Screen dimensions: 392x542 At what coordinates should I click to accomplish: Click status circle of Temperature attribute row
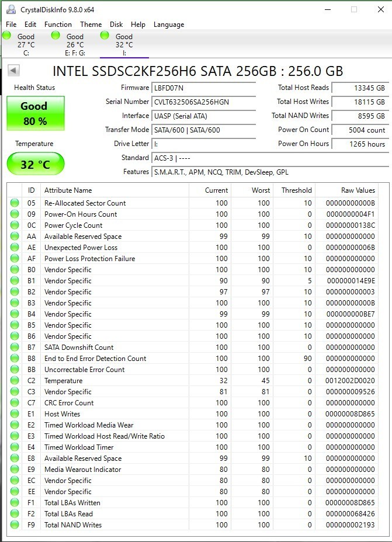click(15, 381)
